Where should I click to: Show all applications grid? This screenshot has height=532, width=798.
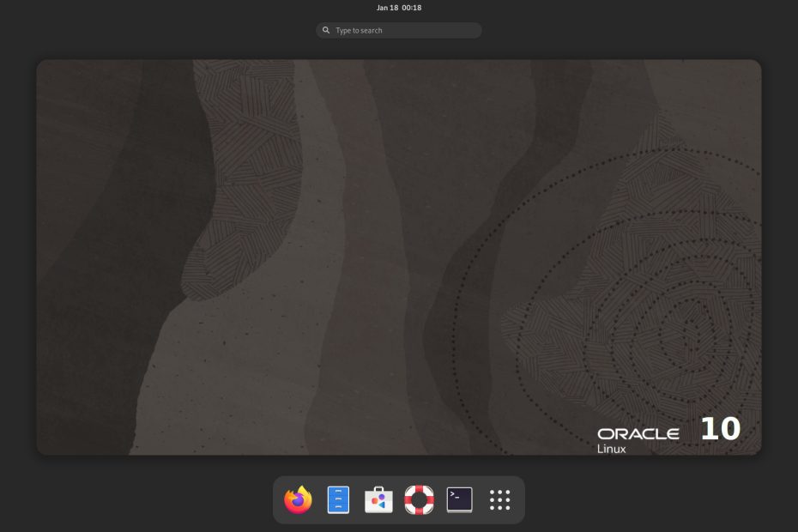coord(499,500)
